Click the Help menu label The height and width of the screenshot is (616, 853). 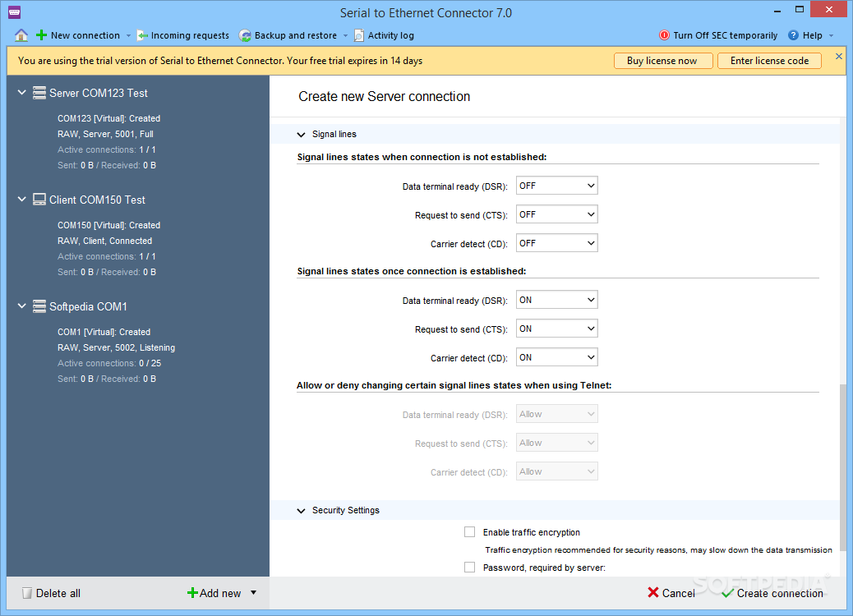pyautogui.click(x=812, y=35)
